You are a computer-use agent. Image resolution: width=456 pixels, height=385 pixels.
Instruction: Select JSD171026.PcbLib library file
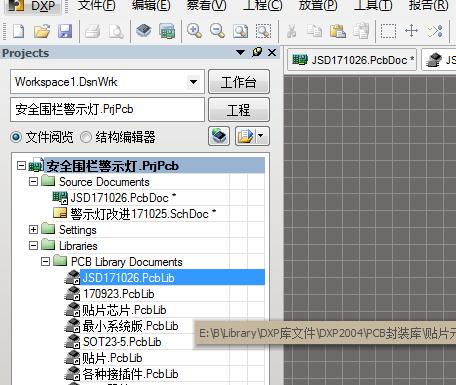tap(129, 278)
